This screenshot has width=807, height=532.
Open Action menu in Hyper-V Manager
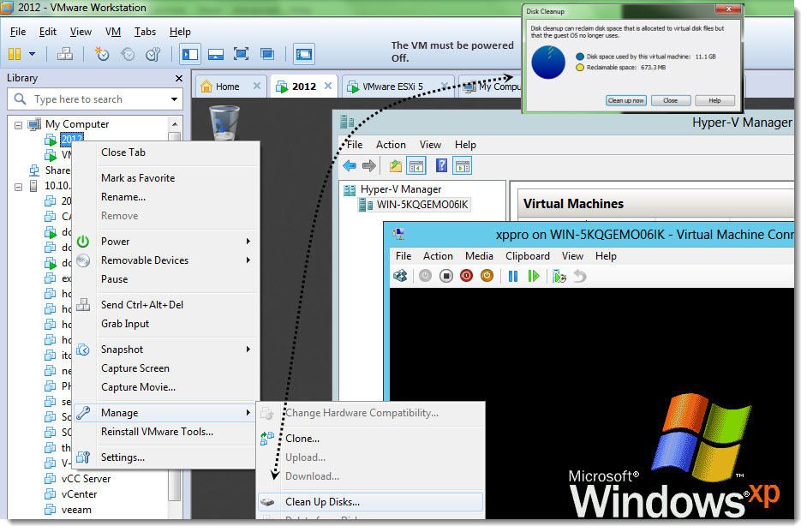[x=391, y=145]
